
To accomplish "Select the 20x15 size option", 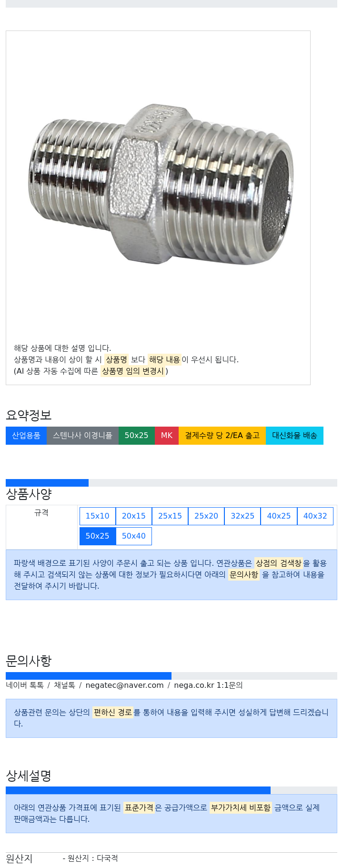I will click(x=134, y=516).
